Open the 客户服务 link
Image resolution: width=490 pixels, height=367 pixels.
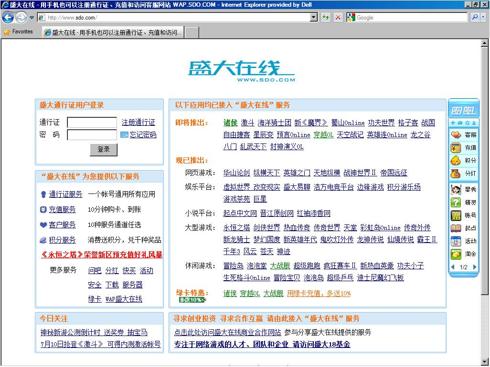tap(62, 225)
